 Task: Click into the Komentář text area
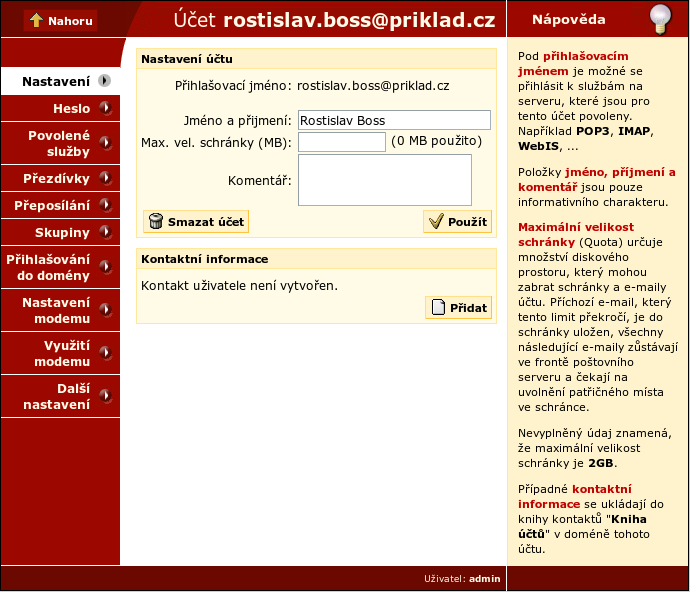385,180
